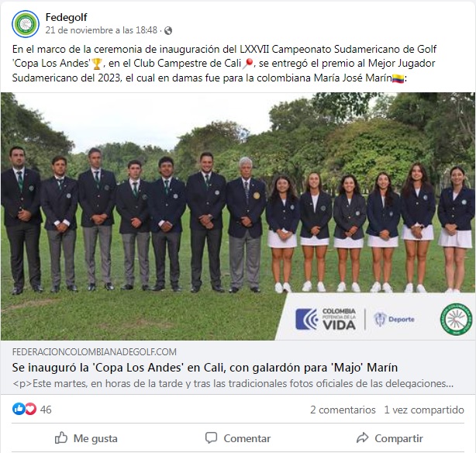The image size is (476, 453).
Task: Open the Fedegolf profile picture
Action: 26,24
